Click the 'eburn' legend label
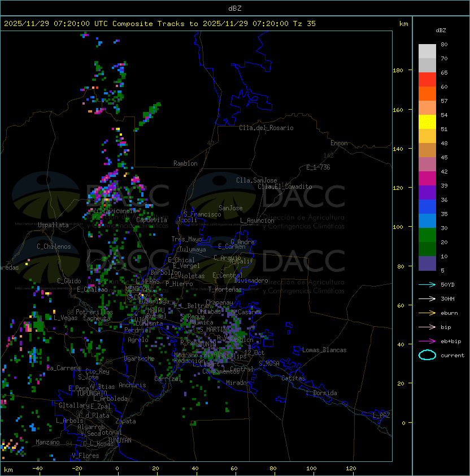The height and width of the screenshot is (476, 470). pyautogui.click(x=449, y=313)
